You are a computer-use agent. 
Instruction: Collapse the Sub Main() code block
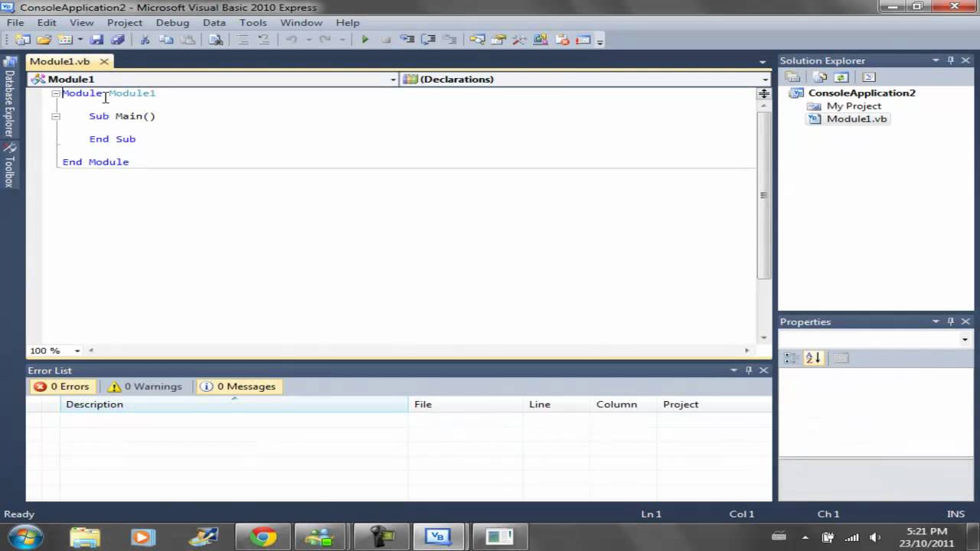(x=55, y=116)
